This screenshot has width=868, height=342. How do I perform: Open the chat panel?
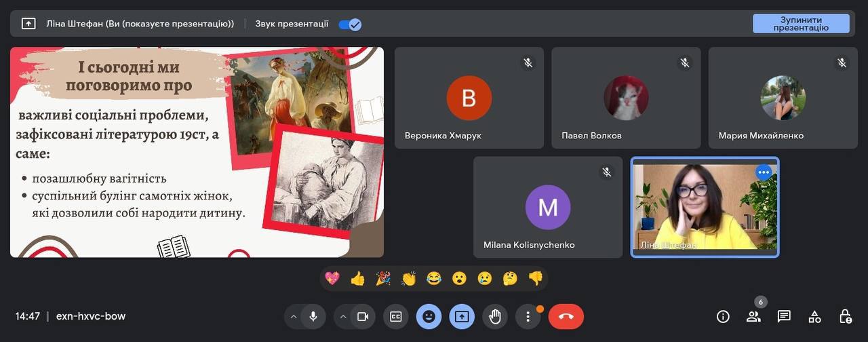[784, 316]
